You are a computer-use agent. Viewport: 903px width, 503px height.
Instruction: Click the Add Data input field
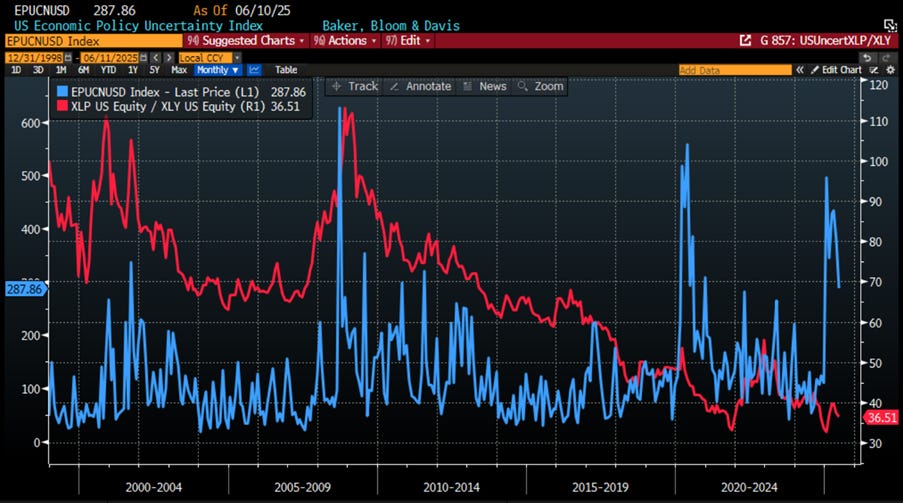coord(735,70)
